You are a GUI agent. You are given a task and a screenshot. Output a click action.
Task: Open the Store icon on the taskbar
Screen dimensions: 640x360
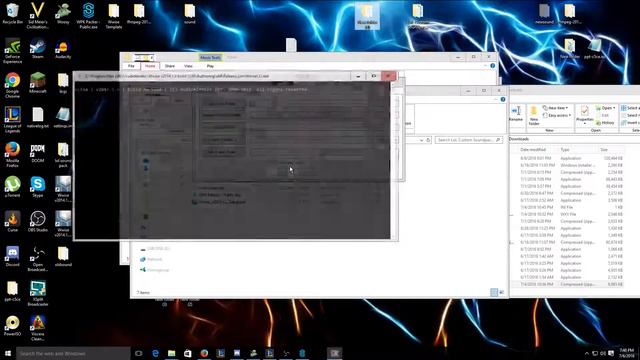click(x=188, y=353)
